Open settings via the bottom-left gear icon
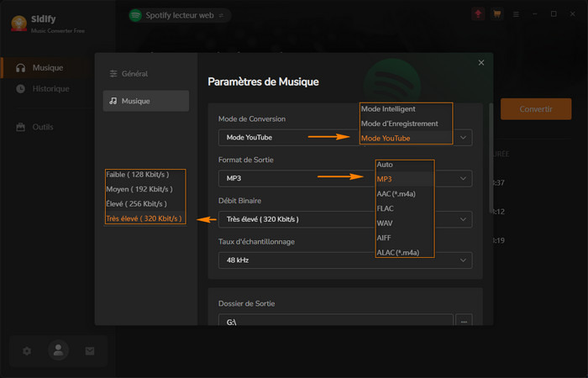 27,350
